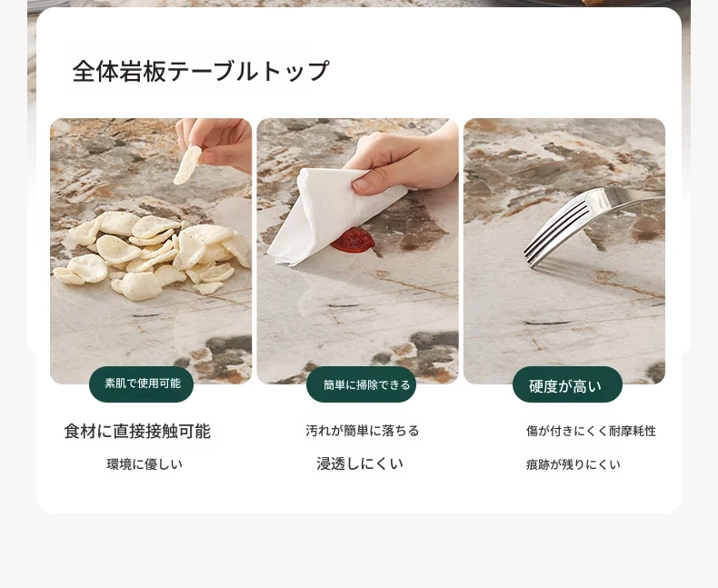Click the 環境に優しい caption

pos(145,464)
